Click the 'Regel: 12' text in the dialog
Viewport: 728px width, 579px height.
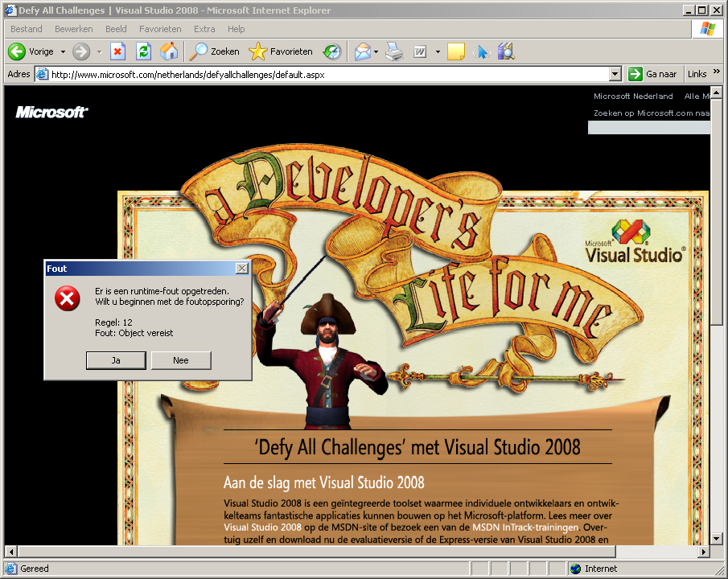click(x=113, y=322)
